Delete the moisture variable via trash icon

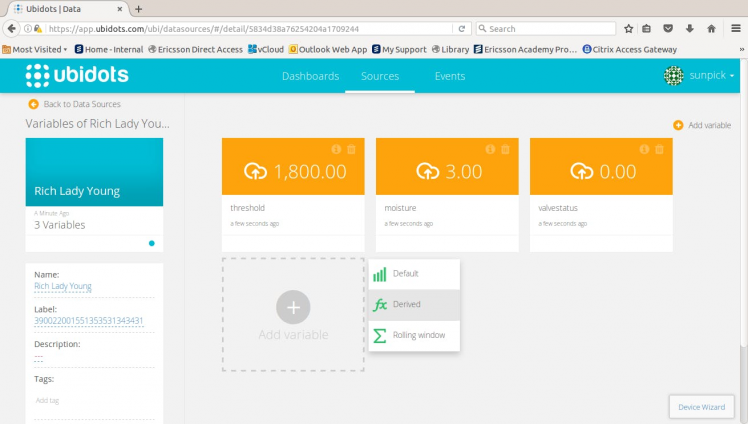click(506, 149)
